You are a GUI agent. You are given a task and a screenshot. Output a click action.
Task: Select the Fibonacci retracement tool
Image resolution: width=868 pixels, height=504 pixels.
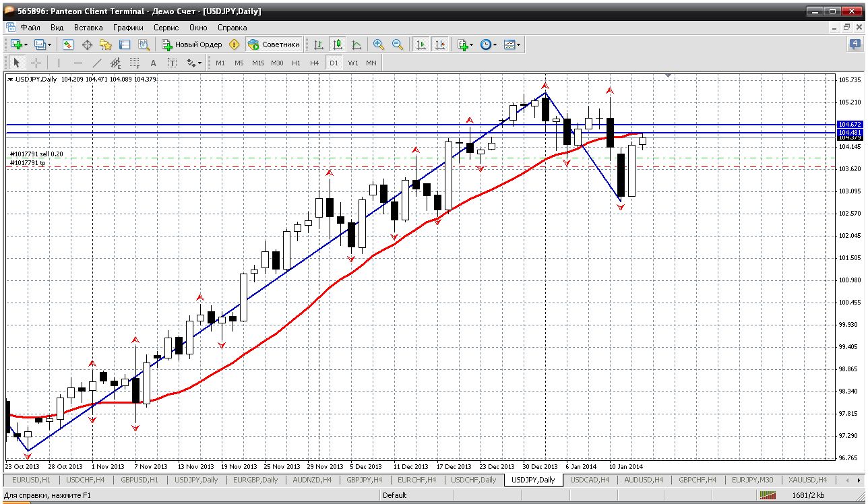[134, 63]
